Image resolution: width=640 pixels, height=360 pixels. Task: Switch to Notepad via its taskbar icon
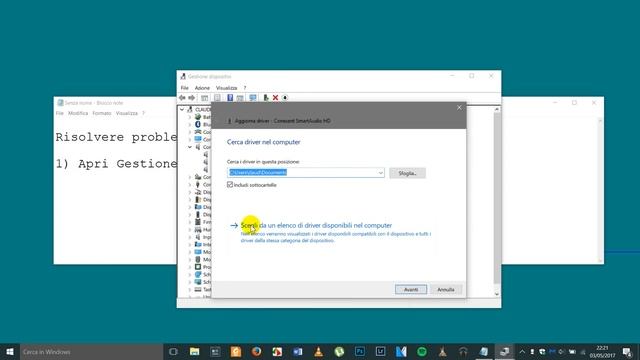point(484,351)
